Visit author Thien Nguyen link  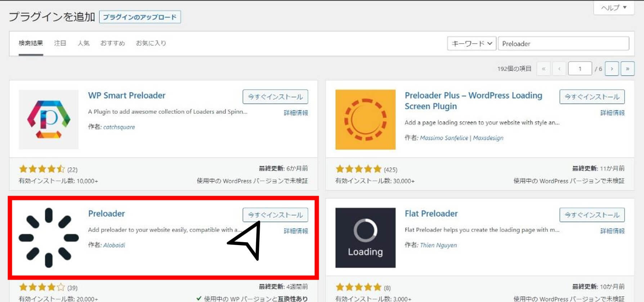tap(438, 245)
